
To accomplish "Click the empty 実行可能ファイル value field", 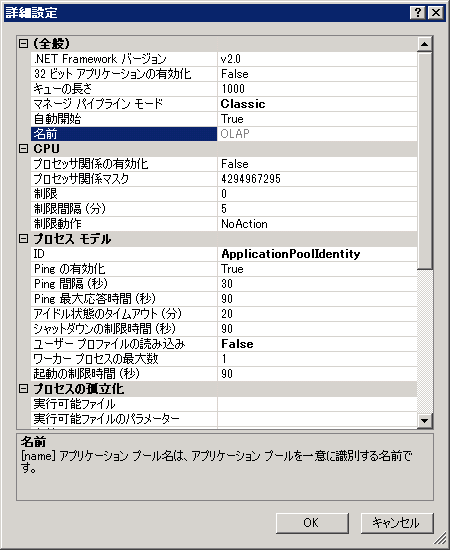I will tap(317, 404).
